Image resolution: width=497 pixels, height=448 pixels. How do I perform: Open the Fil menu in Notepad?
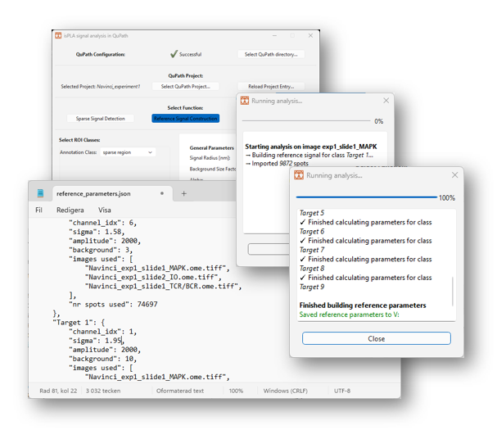(38, 210)
